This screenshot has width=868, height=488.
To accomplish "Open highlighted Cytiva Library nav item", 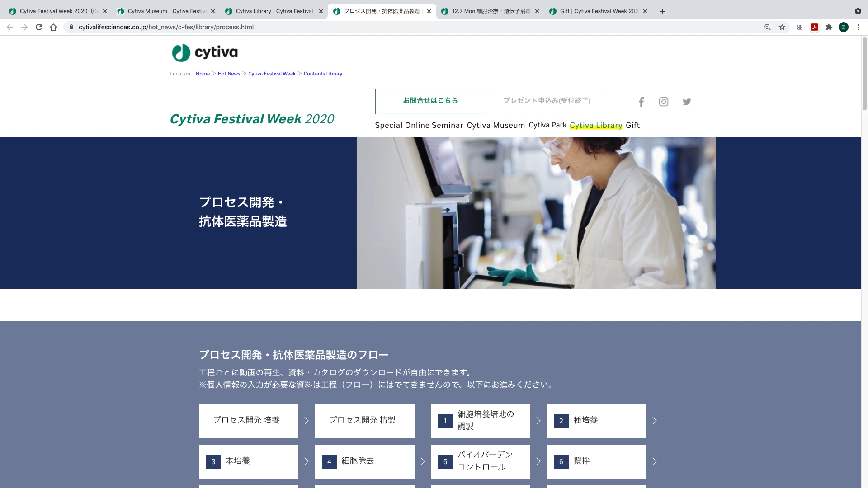I will click(596, 125).
